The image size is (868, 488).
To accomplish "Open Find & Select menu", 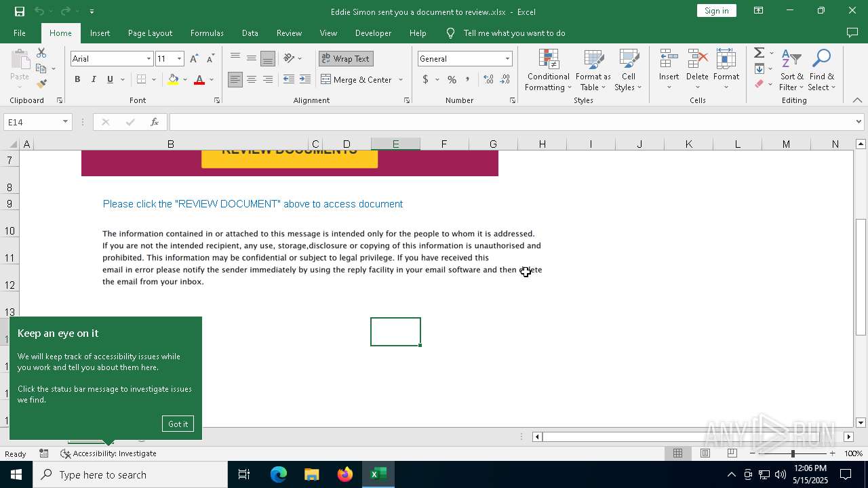I will 822,70.
